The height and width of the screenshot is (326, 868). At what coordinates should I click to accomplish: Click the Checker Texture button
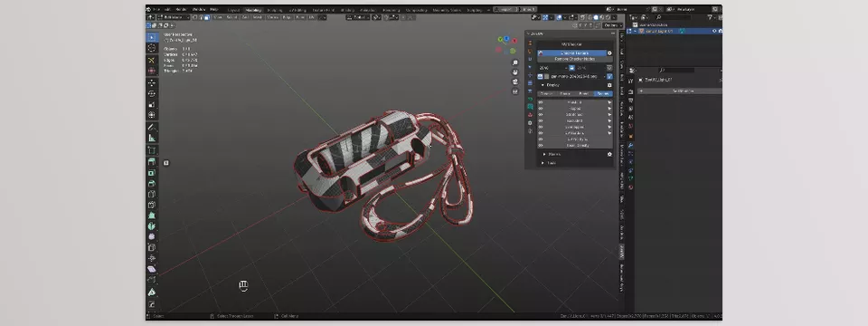pos(571,53)
